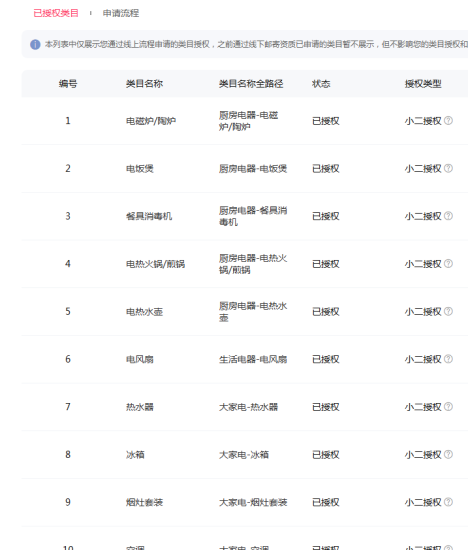Click the 授权类型 column header
This screenshot has height=550, width=468.
(x=423, y=84)
